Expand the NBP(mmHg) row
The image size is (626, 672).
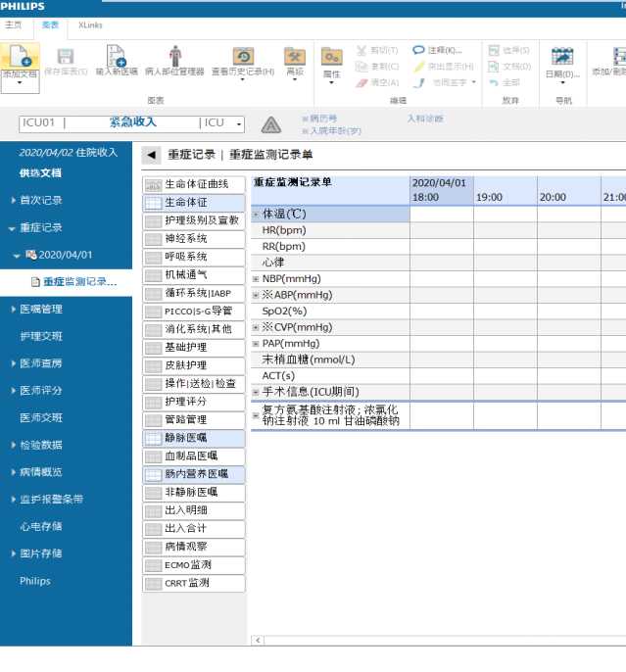pos(257,278)
